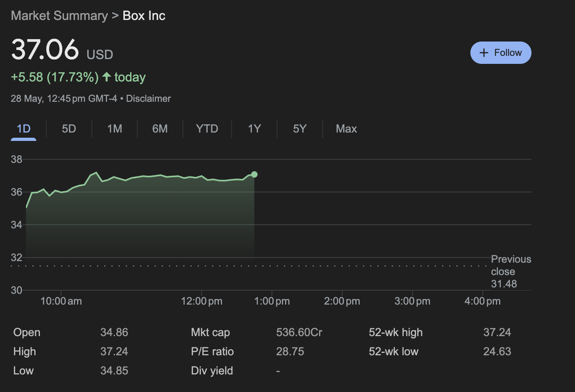This screenshot has height=392, width=575.
Task: Show the 6M chart range
Action: pyautogui.click(x=160, y=129)
